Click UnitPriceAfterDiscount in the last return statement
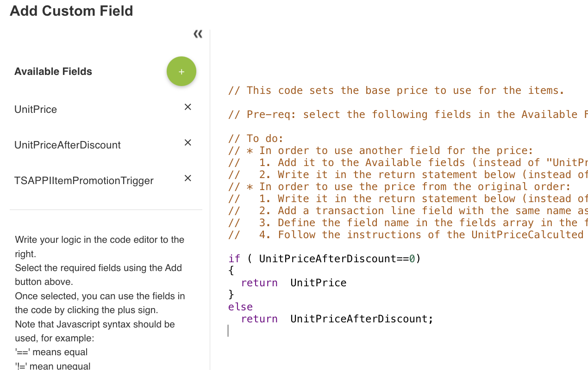This screenshot has width=588, height=370. point(359,319)
